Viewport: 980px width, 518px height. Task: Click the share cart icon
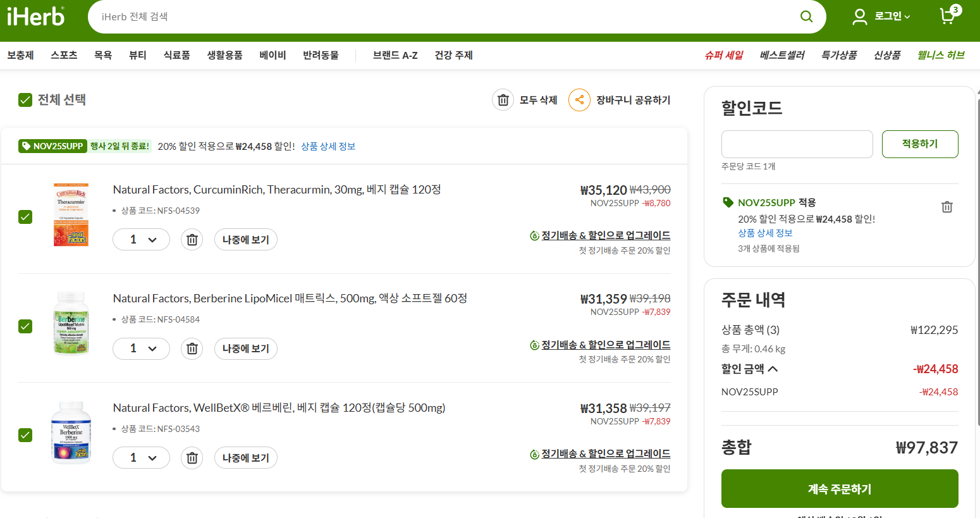tap(579, 100)
